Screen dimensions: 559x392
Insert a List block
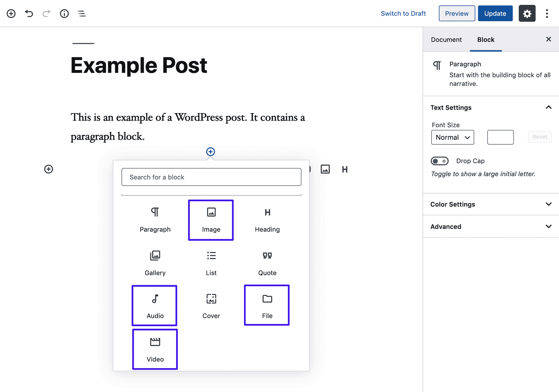point(211,263)
